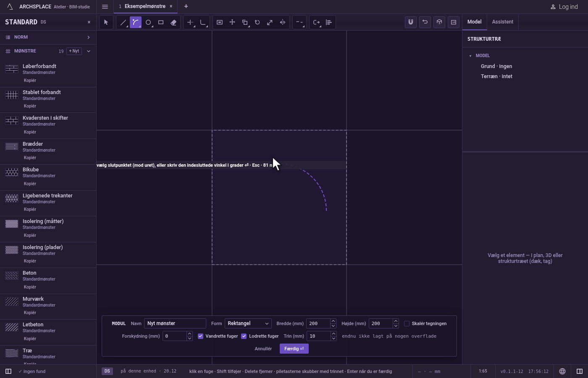Click Log ind link
The width and height of the screenshot is (588, 378).
(x=564, y=7)
